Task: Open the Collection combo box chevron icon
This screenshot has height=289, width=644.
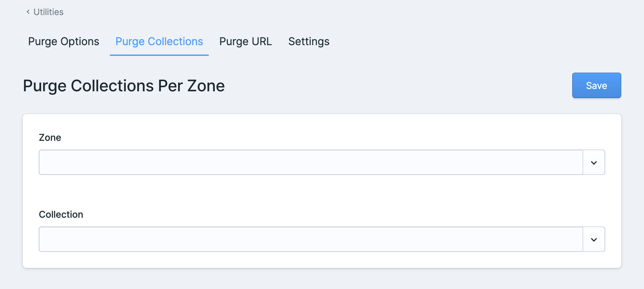Action: (x=594, y=239)
